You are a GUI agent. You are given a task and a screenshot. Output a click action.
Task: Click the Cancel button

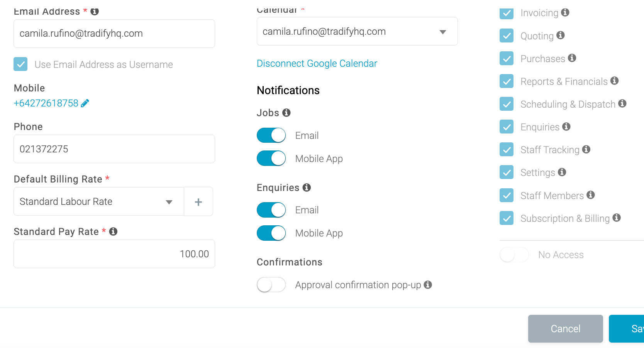[x=565, y=328]
